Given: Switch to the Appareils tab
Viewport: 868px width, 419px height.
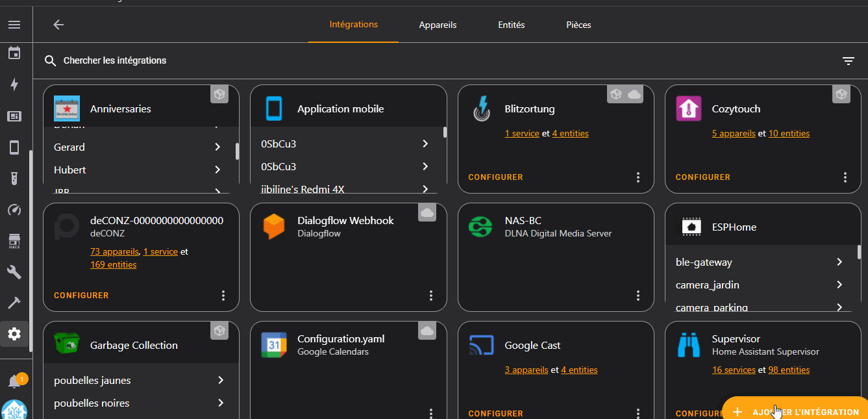Looking at the screenshot, I should [438, 25].
